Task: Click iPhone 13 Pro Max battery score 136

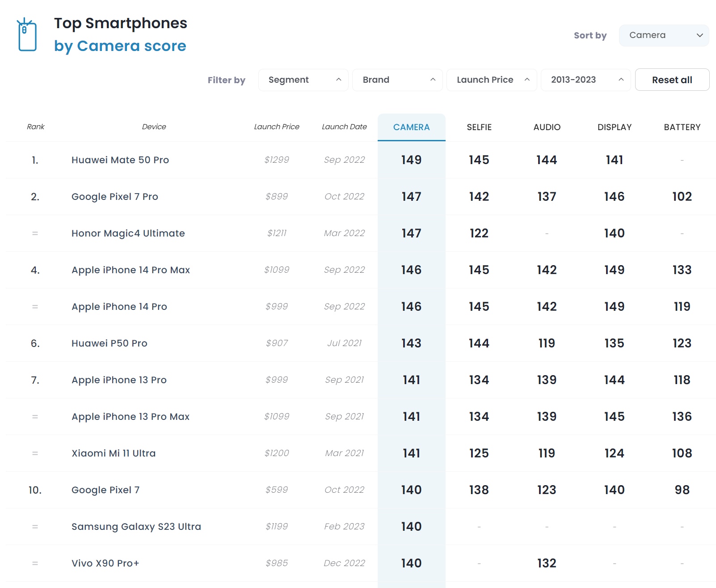Action: coord(682,417)
